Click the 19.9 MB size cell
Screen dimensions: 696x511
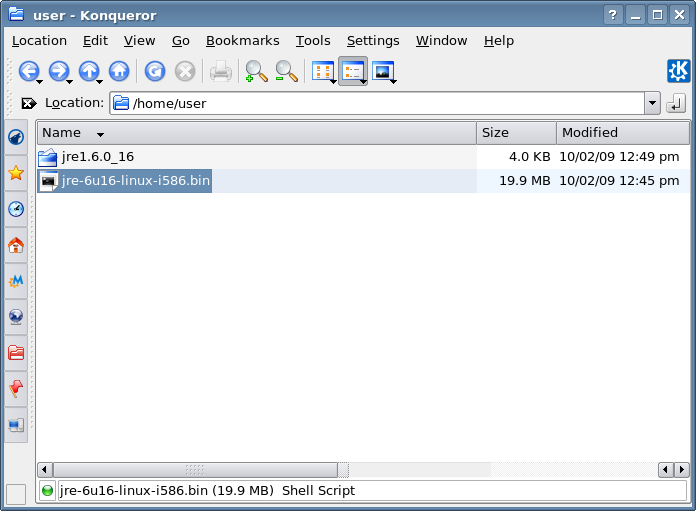point(525,181)
